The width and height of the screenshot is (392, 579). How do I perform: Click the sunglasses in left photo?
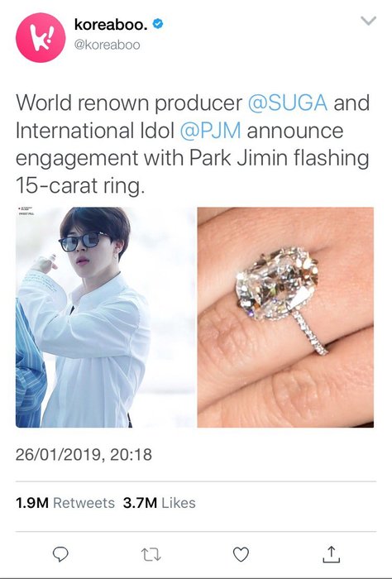(x=84, y=242)
